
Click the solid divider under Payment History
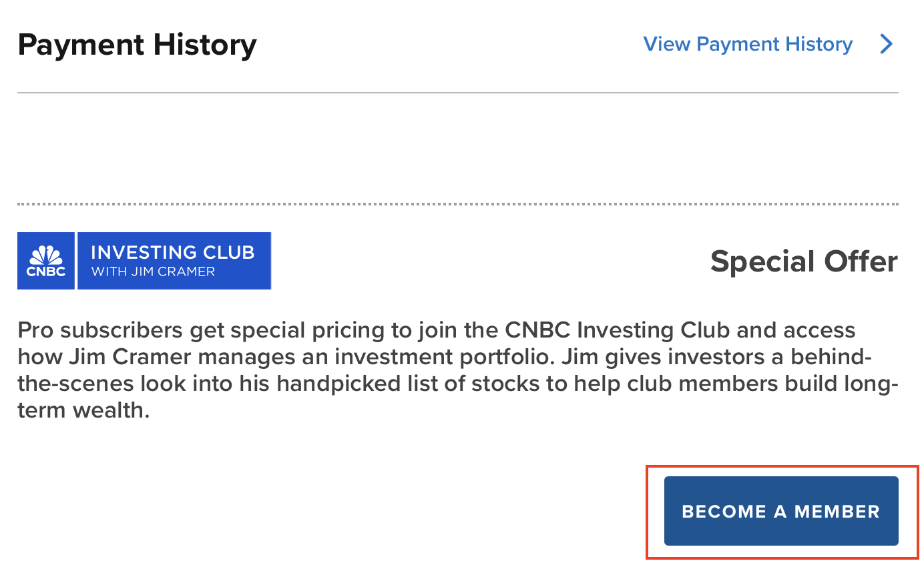(x=458, y=93)
